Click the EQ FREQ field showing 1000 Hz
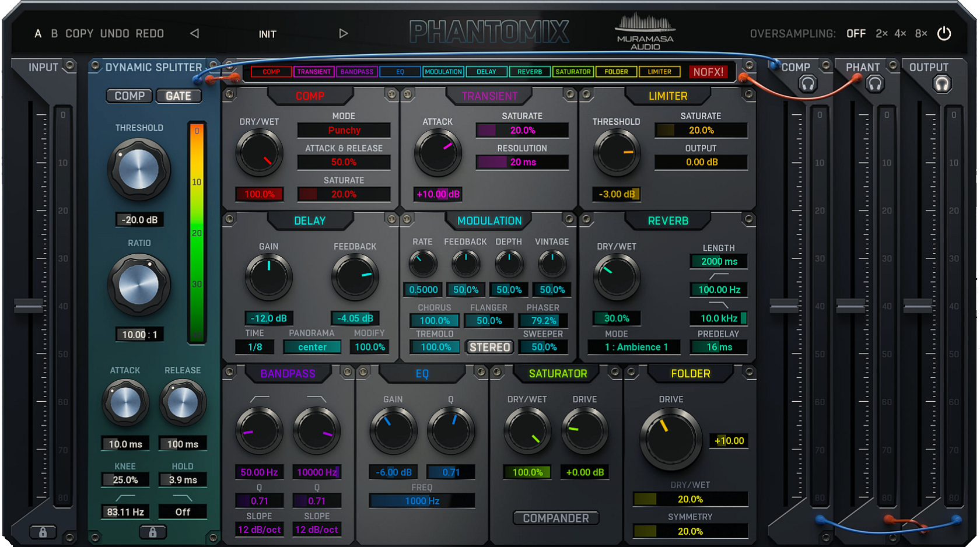This screenshot has height=547, width=980. 422,501
